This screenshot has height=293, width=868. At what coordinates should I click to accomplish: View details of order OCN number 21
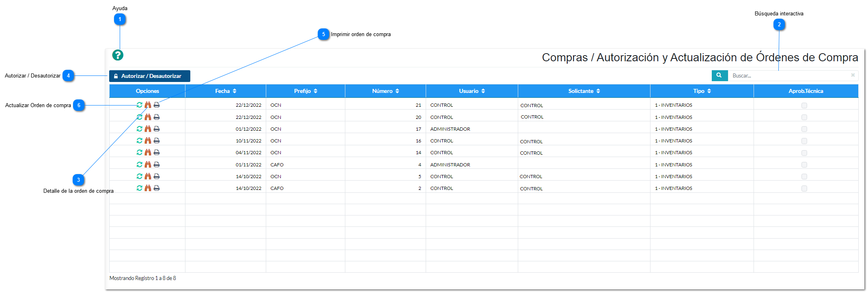[x=148, y=105]
